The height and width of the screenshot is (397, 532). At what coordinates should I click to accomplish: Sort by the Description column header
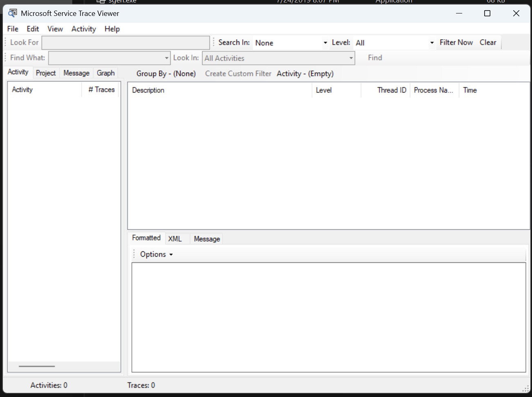(x=220, y=90)
